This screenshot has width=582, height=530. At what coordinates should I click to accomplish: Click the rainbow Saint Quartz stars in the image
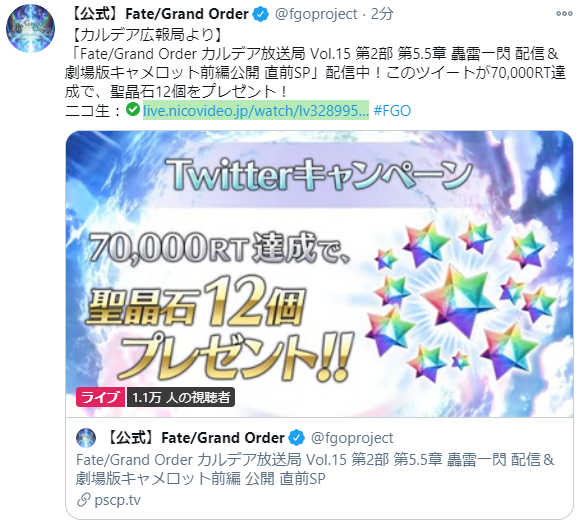[461, 302]
